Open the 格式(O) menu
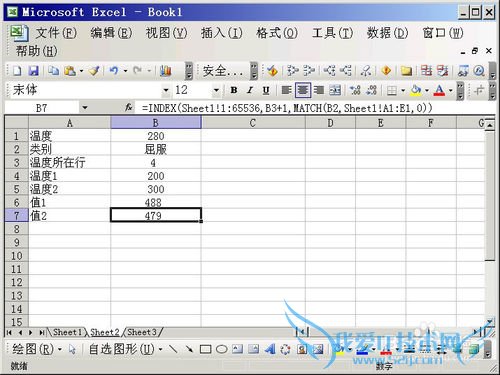 pos(277,33)
